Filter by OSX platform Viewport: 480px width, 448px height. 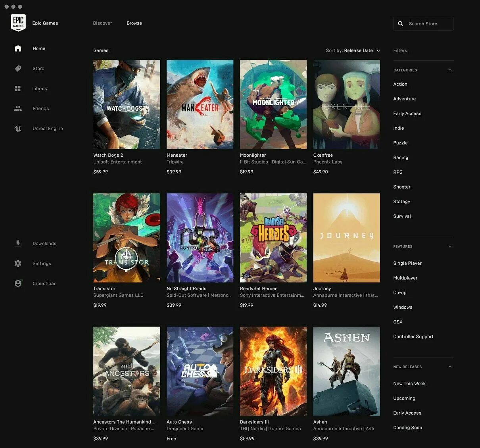point(398,322)
